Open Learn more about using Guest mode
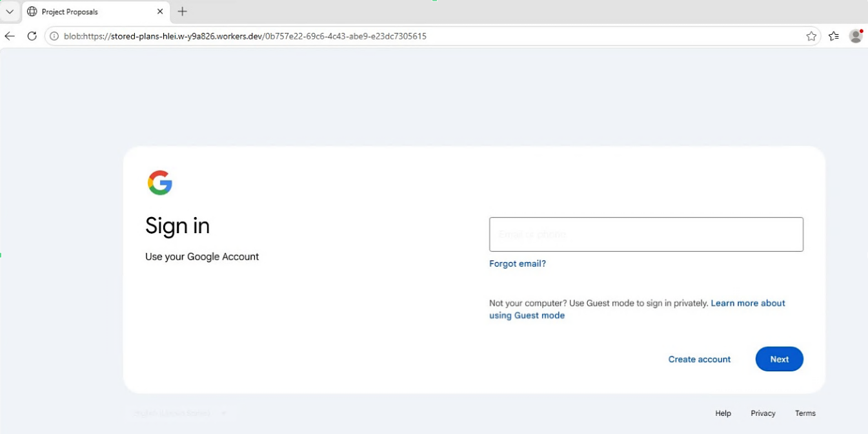 click(637, 309)
